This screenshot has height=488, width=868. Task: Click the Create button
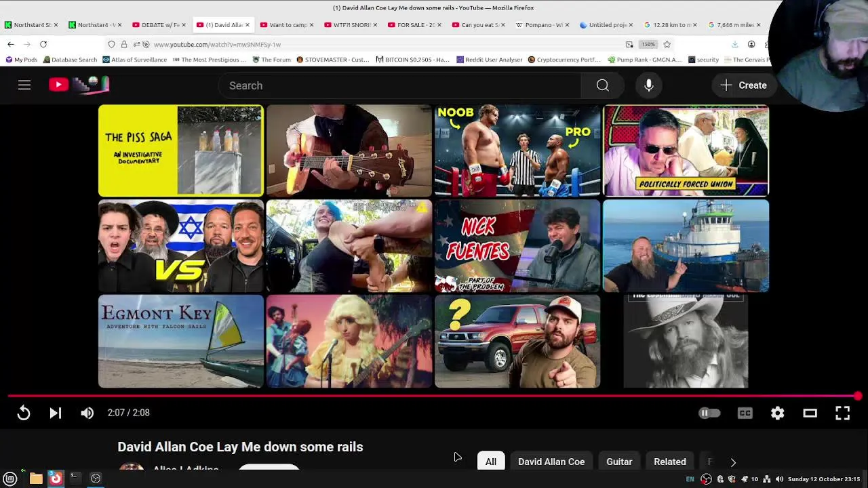tap(744, 85)
